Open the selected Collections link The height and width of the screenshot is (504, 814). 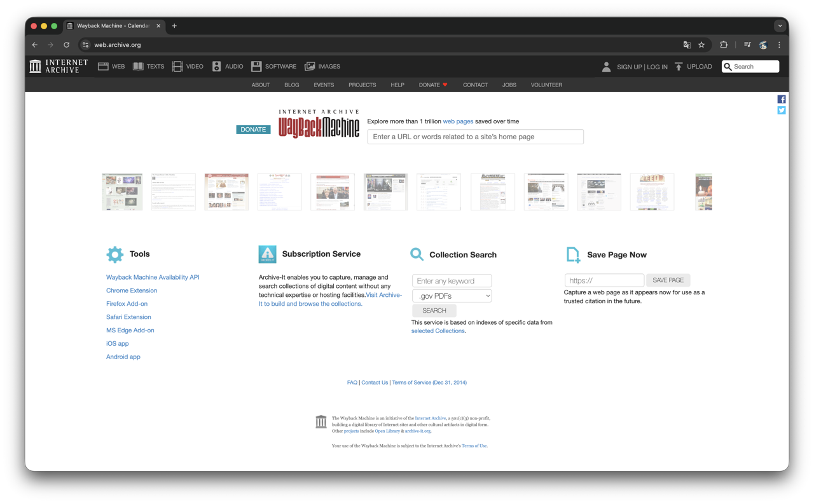point(438,331)
